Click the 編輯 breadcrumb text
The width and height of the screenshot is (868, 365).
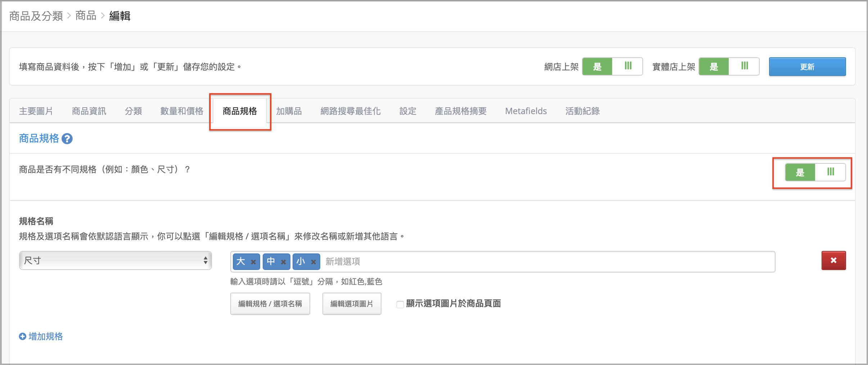(x=120, y=16)
